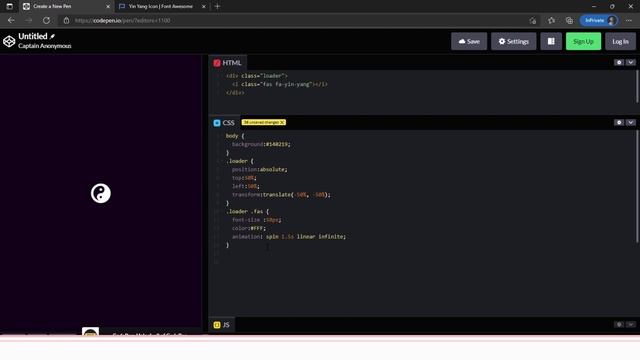Select the HTML editor tab

pos(228,63)
